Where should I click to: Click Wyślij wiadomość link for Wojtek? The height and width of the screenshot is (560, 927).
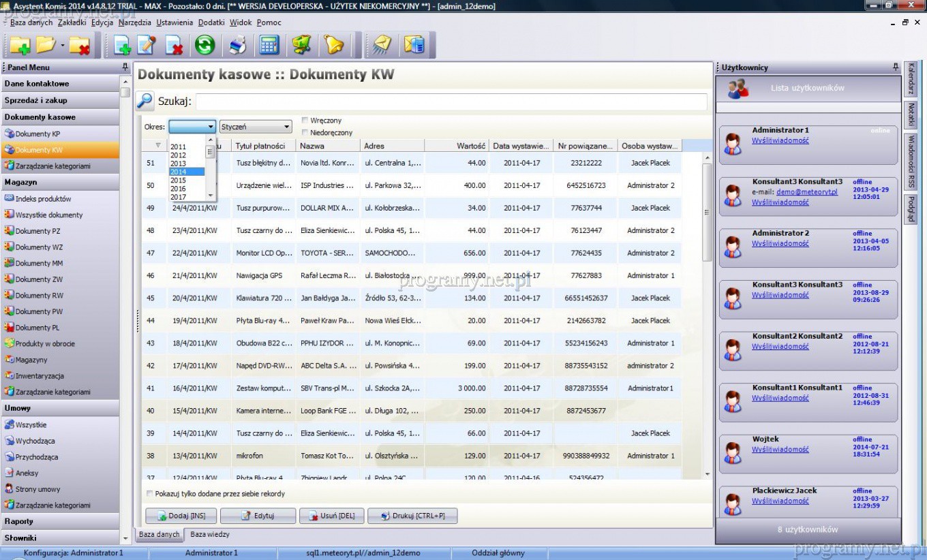click(x=780, y=450)
